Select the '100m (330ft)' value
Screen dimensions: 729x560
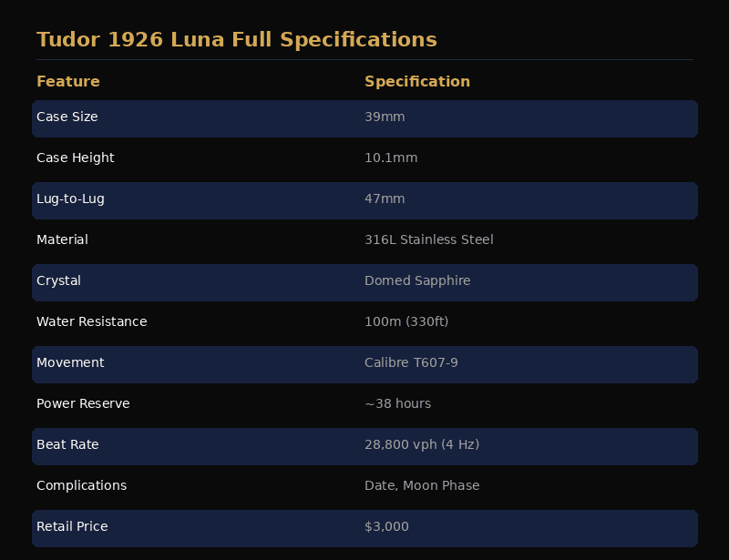pyautogui.click(x=406, y=321)
